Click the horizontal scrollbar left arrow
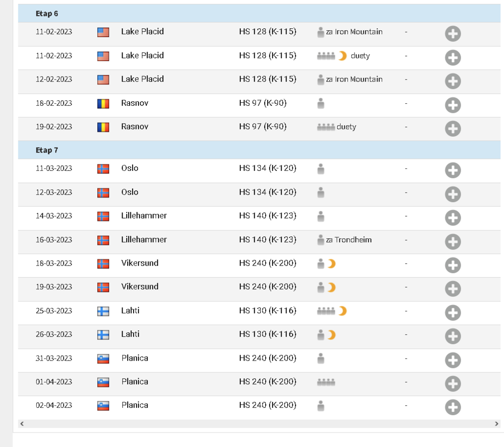504x447 pixels. 22,424
